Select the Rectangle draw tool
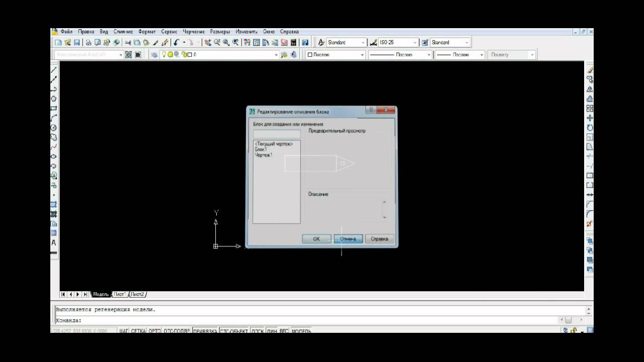The image size is (644, 362). pyautogui.click(x=54, y=108)
